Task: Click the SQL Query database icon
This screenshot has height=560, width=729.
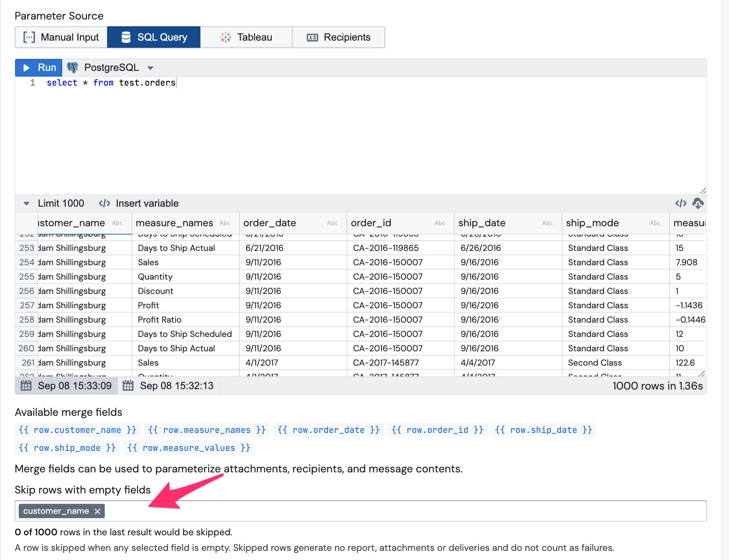Action: coord(126,37)
